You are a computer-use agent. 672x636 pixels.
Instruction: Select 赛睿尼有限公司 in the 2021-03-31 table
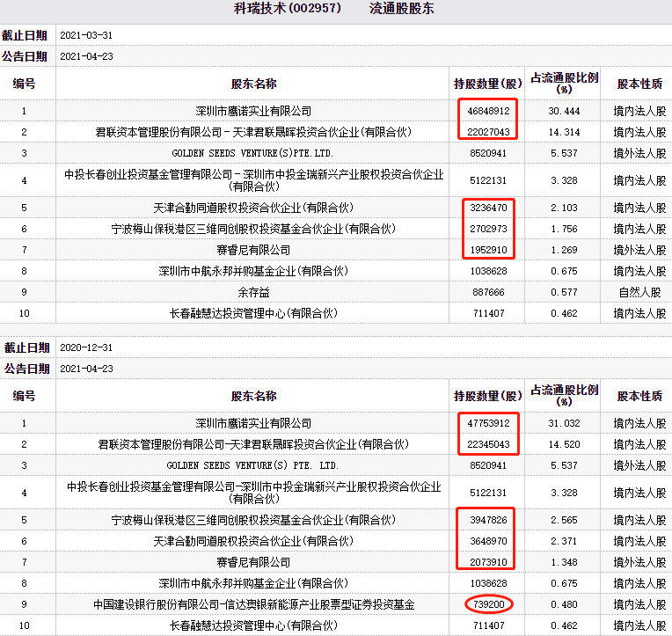[253, 250]
